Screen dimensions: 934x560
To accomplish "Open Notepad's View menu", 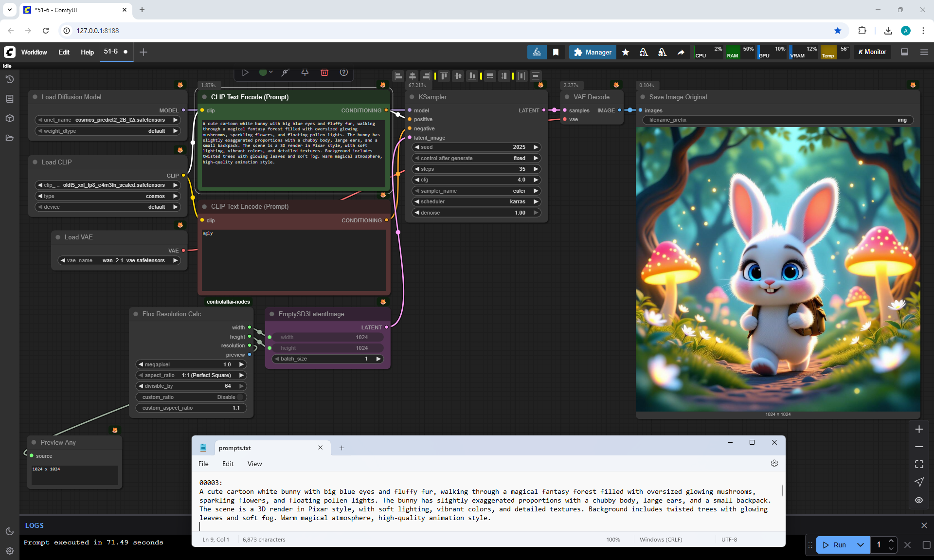I will tap(254, 464).
